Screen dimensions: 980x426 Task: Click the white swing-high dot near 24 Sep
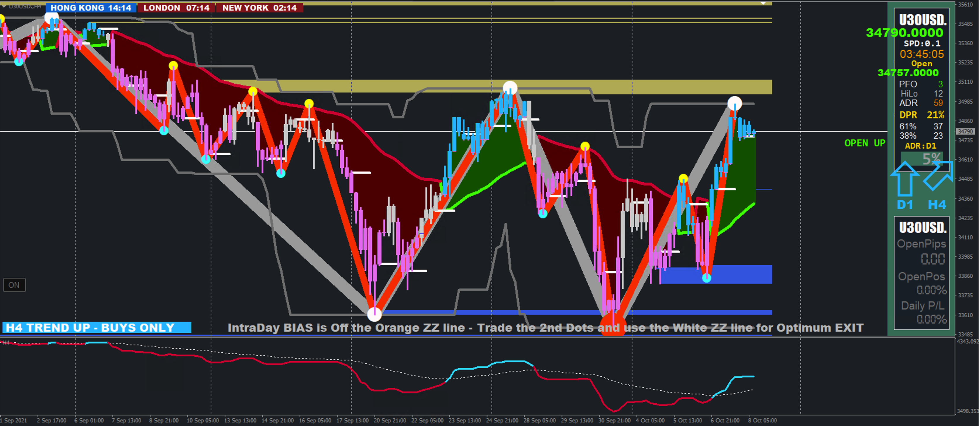510,88
